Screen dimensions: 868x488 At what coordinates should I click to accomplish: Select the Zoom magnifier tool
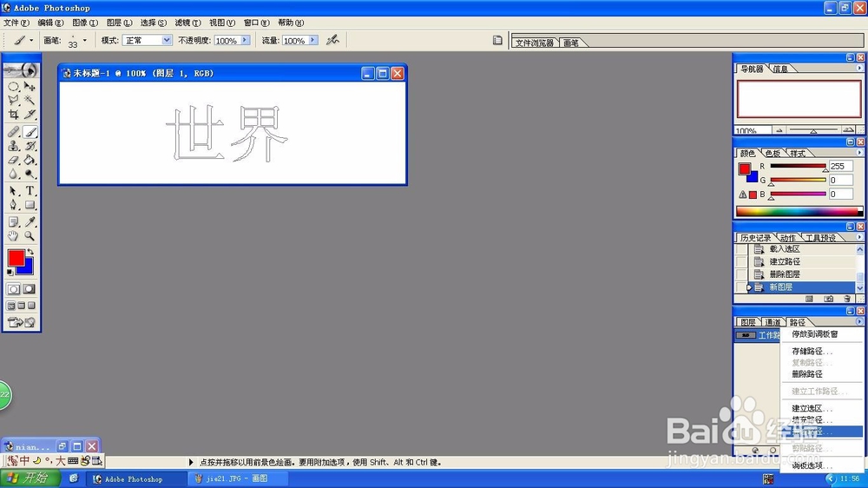point(30,236)
